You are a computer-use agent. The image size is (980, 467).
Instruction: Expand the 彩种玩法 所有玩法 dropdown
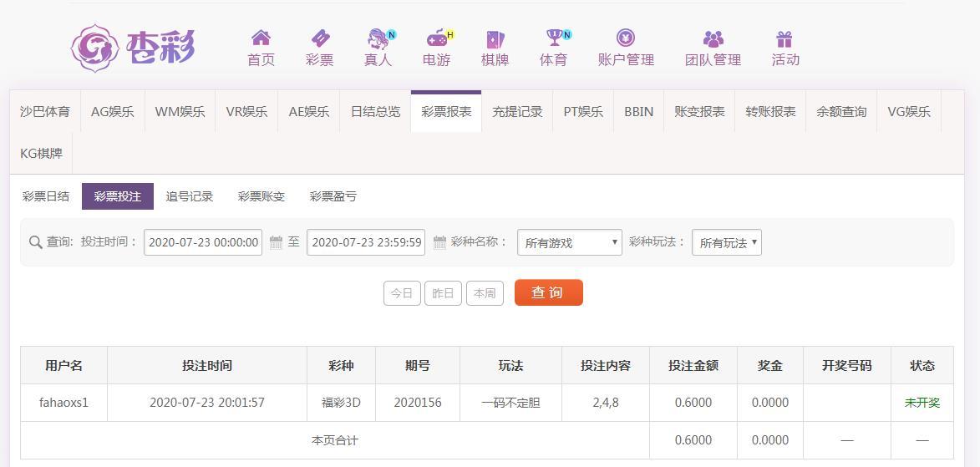tap(726, 242)
